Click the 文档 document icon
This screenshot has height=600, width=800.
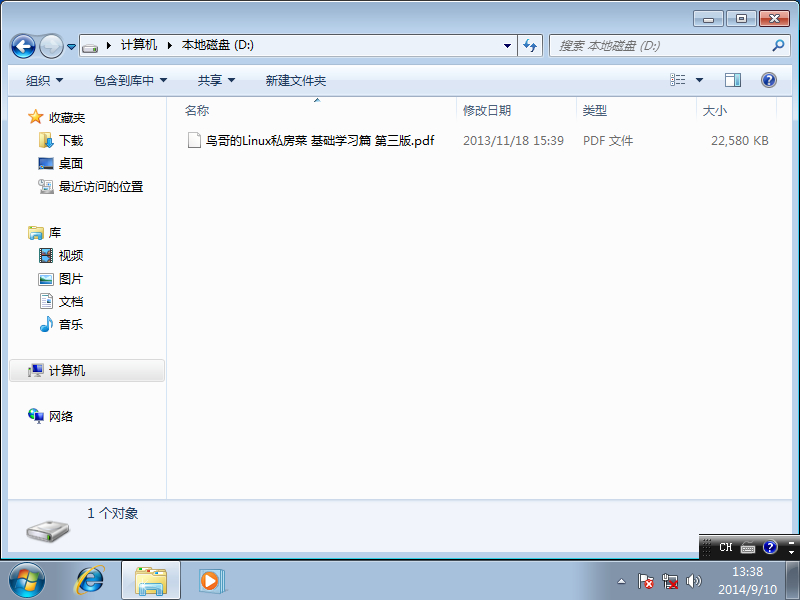[46, 301]
